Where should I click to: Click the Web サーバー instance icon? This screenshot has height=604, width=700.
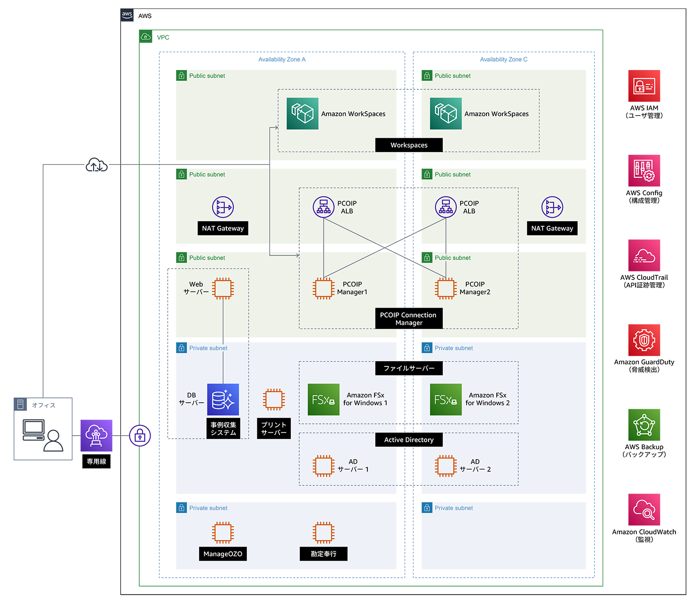[223, 288]
